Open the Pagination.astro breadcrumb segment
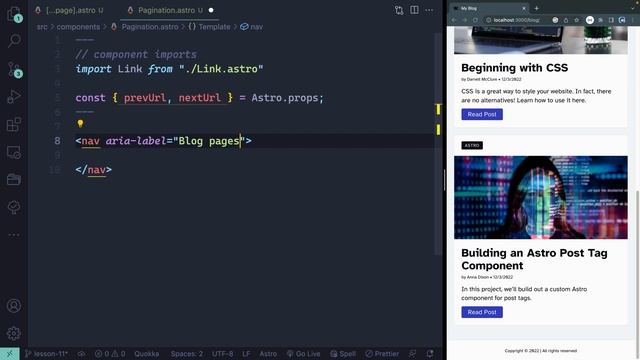Viewport: 640px width, 360px height. [145, 27]
